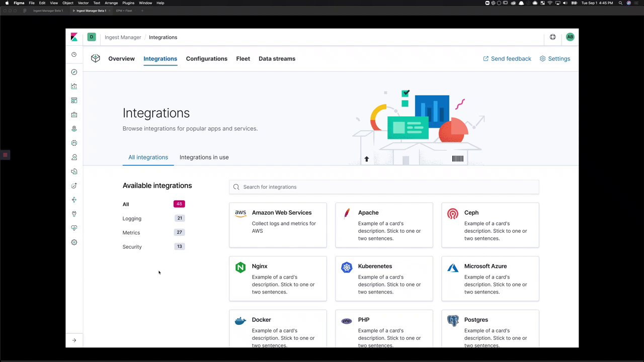Open Discover compass icon in sidebar
This screenshot has height=362, width=644.
pos(74,72)
